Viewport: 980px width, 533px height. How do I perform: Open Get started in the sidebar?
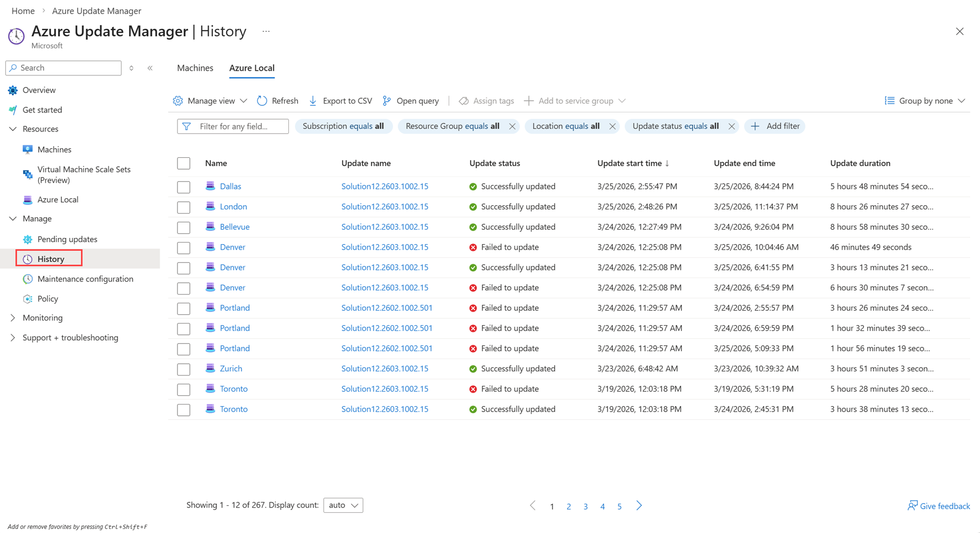click(x=42, y=109)
